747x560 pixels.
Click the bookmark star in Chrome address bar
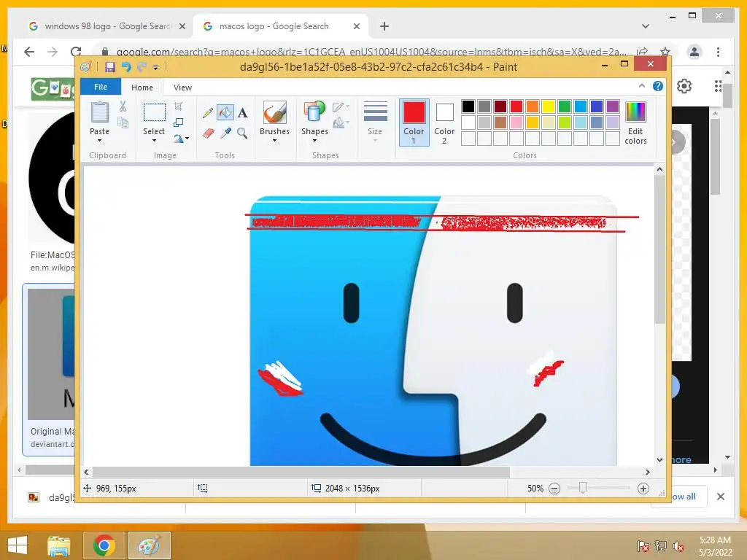pos(665,52)
